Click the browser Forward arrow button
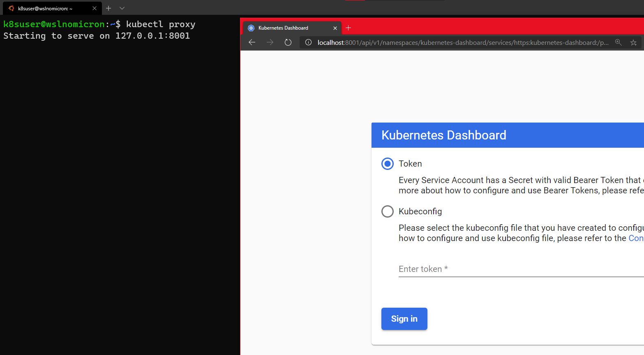The image size is (644, 355). pyautogui.click(x=270, y=42)
